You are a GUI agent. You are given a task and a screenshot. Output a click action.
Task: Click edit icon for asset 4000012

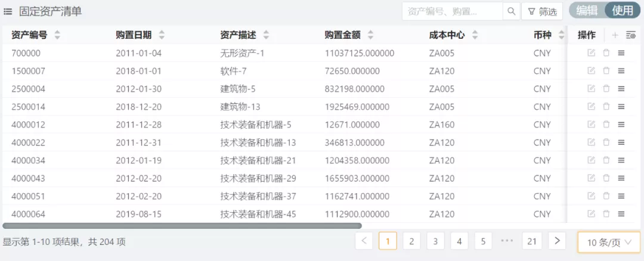(x=591, y=125)
